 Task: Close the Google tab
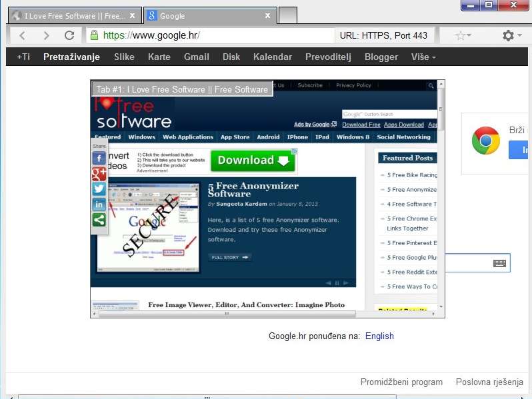268,15
